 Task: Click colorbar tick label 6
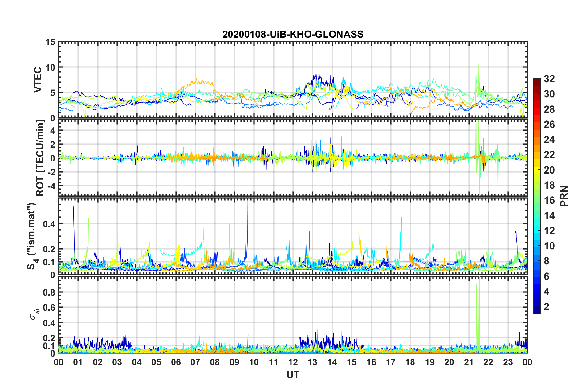[x=547, y=276]
